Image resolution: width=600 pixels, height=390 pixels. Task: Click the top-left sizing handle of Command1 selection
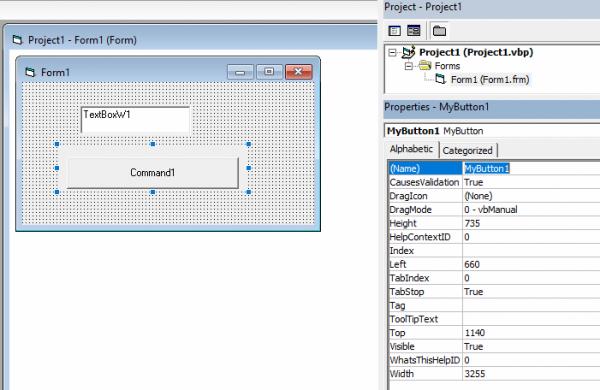click(57, 144)
